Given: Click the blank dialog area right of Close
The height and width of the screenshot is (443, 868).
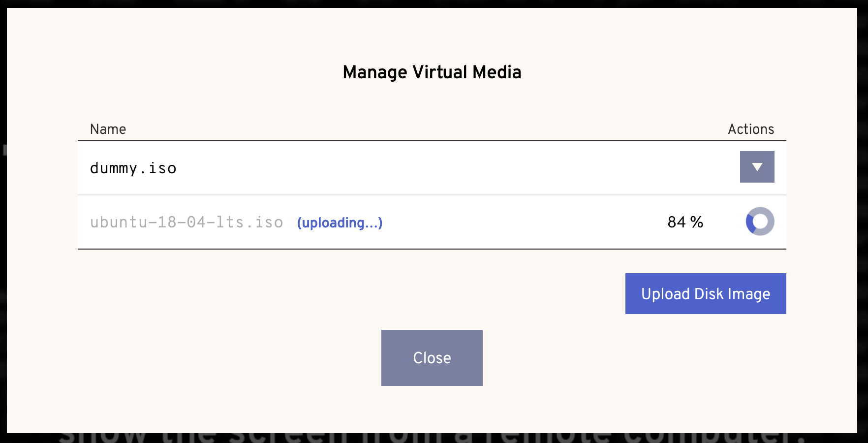Looking at the screenshot, I should pyautogui.click(x=640, y=358).
